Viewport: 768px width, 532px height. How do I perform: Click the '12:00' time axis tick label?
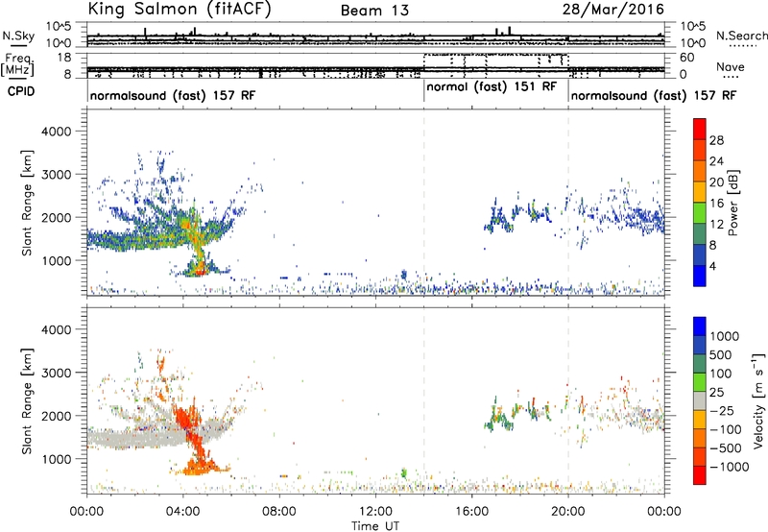click(x=375, y=512)
